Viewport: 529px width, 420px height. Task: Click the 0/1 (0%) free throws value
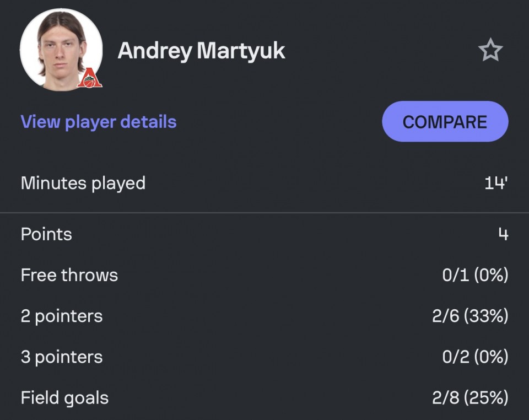pyautogui.click(x=475, y=275)
